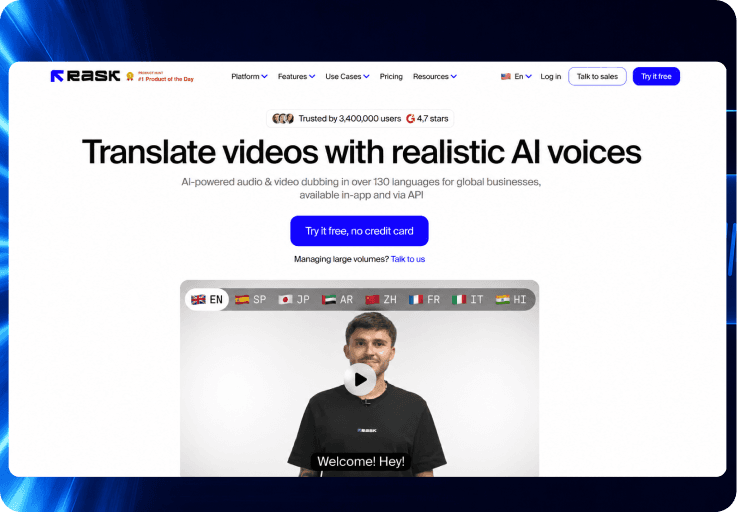The width and height of the screenshot is (737, 512).
Task: Switch video to FR French
Action: (424, 299)
